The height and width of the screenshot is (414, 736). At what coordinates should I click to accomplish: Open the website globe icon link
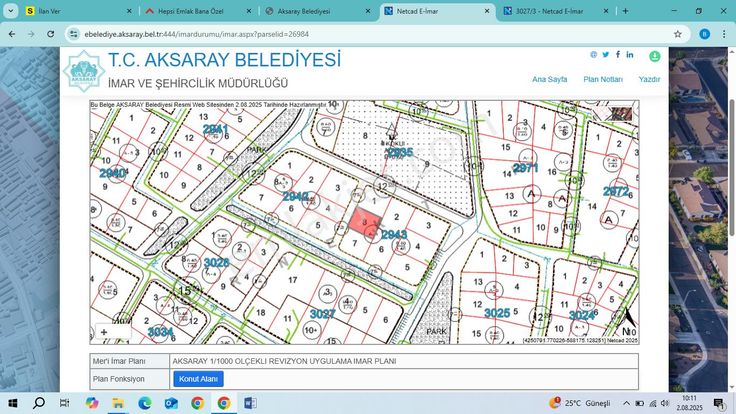[594, 55]
